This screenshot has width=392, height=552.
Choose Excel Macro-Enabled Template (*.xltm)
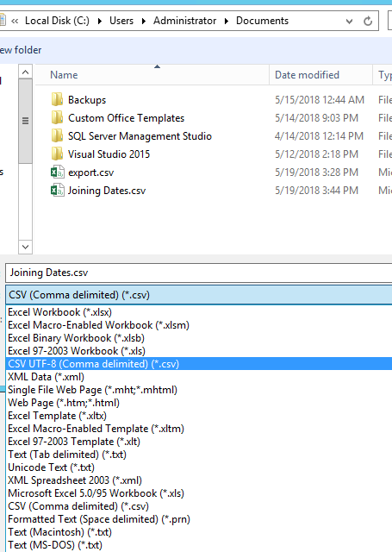click(x=199, y=429)
